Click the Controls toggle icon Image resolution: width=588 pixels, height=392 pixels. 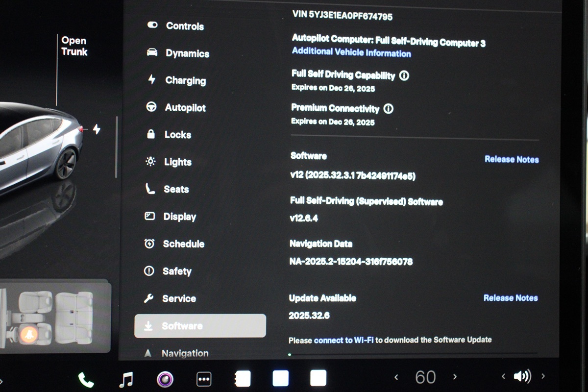(152, 25)
